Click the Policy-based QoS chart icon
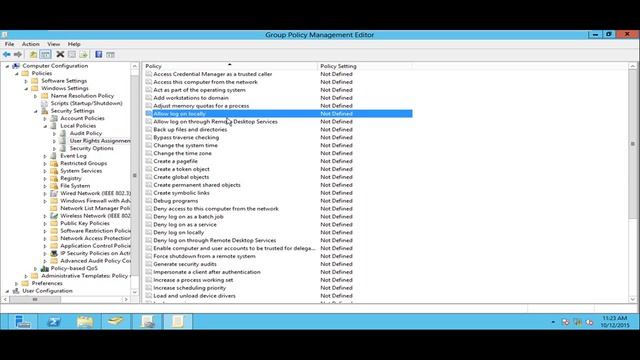This screenshot has height=360, width=640. pyautogui.click(x=44, y=269)
